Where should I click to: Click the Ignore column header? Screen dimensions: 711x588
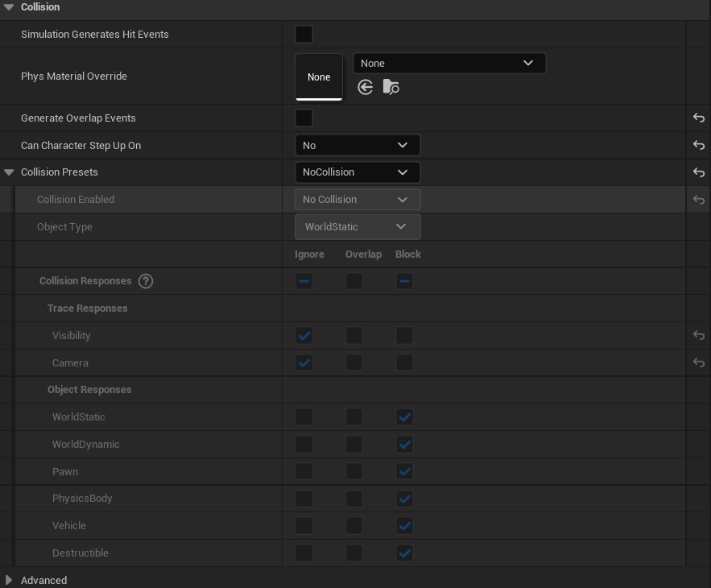click(x=309, y=254)
